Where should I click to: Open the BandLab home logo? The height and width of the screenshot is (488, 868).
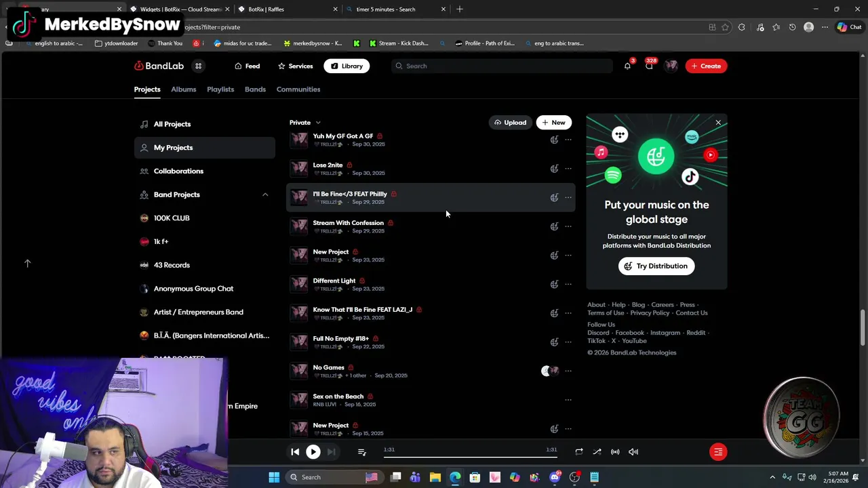[159, 66]
